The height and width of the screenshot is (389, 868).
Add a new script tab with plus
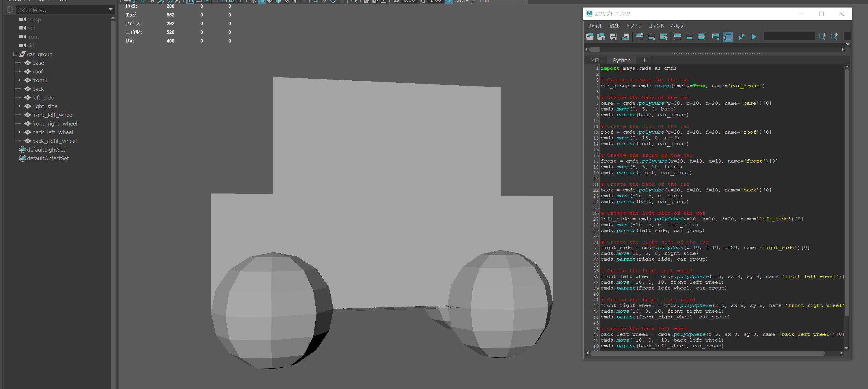point(645,60)
